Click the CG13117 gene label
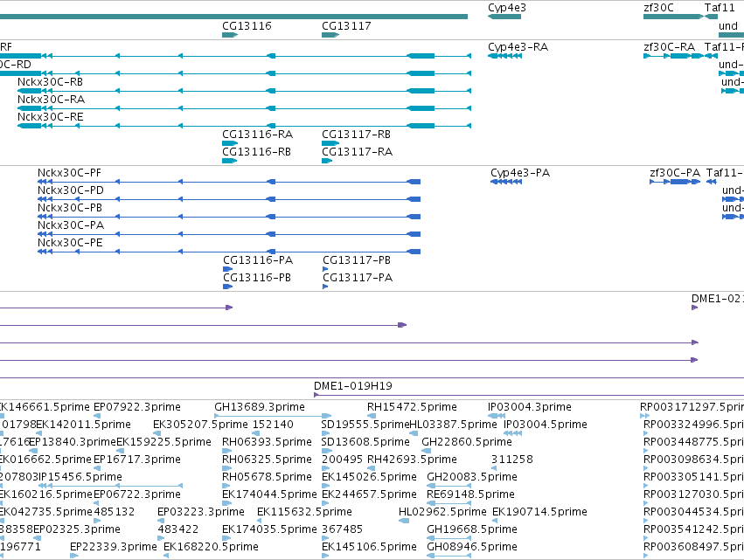Viewport: 744px width, 560px height. pos(346,26)
